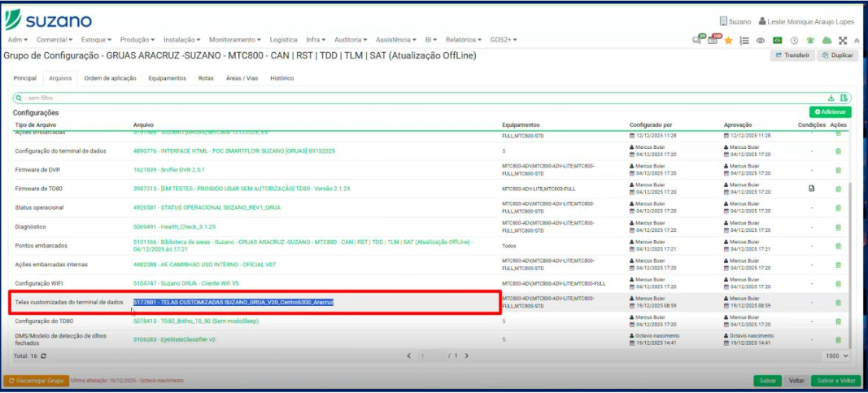Switch to the Histórico tab
Image resolution: width=868 pixels, height=393 pixels.
tap(281, 78)
